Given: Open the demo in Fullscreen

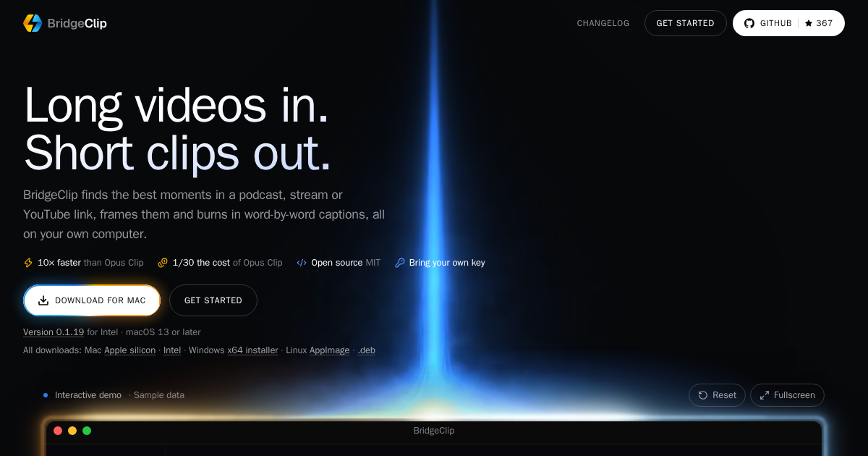Looking at the screenshot, I should coord(787,395).
